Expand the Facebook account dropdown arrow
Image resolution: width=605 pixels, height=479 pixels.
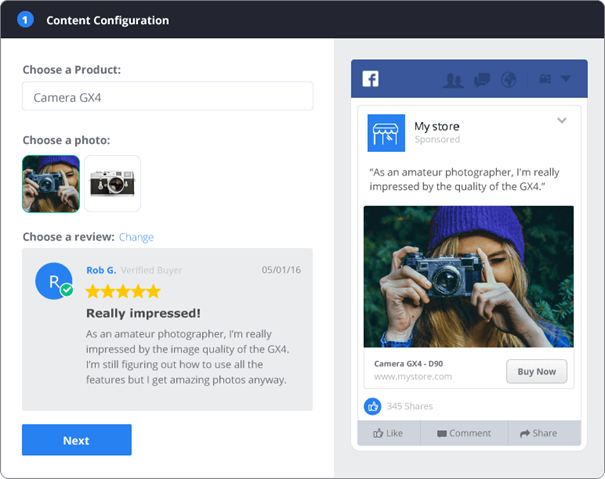coord(566,79)
